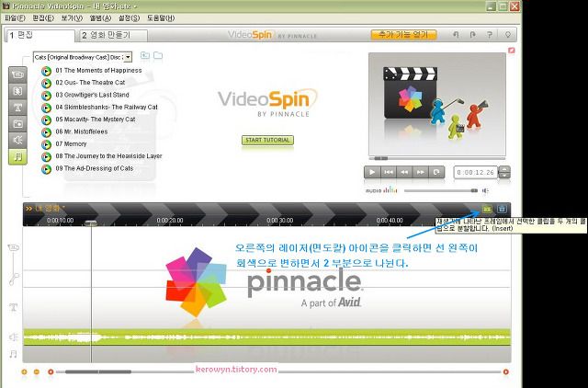Image resolution: width=588 pixels, height=388 pixels.
Task: Open the Music album tab note icon
Action: point(17,156)
